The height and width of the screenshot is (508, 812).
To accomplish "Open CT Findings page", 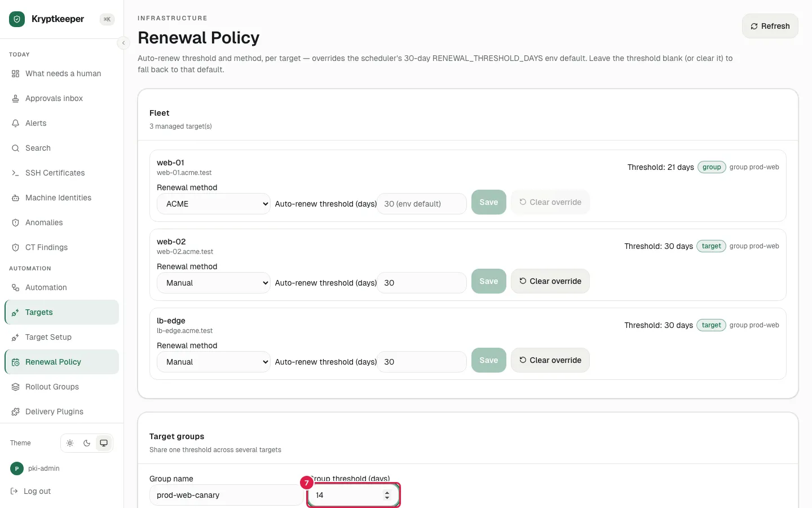I will [x=62, y=247].
